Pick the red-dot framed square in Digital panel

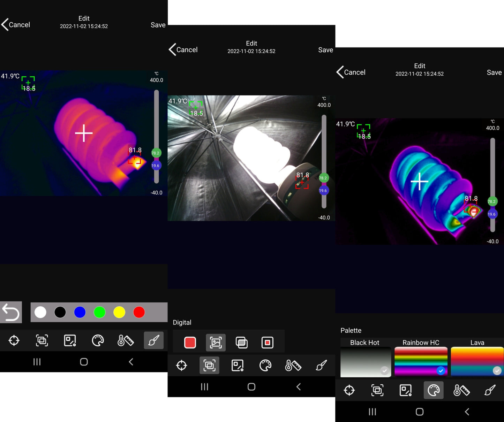pos(267,343)
